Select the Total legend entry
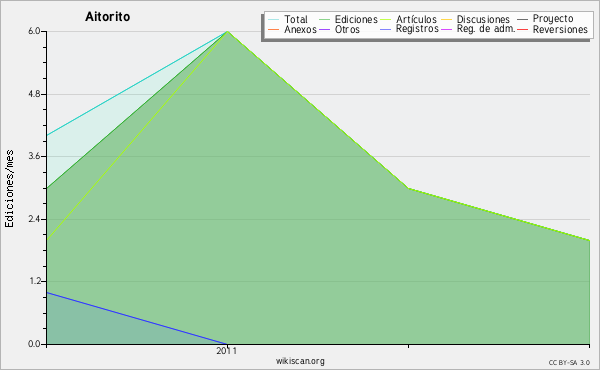600x370 pixels. [x=288, y=19]
